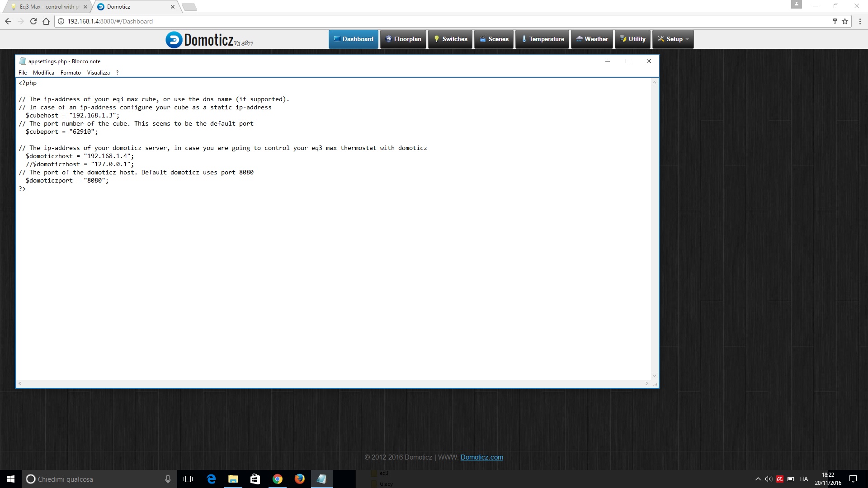Click the antivirus tray icon
868x488 pixels.
click(780, 479)
